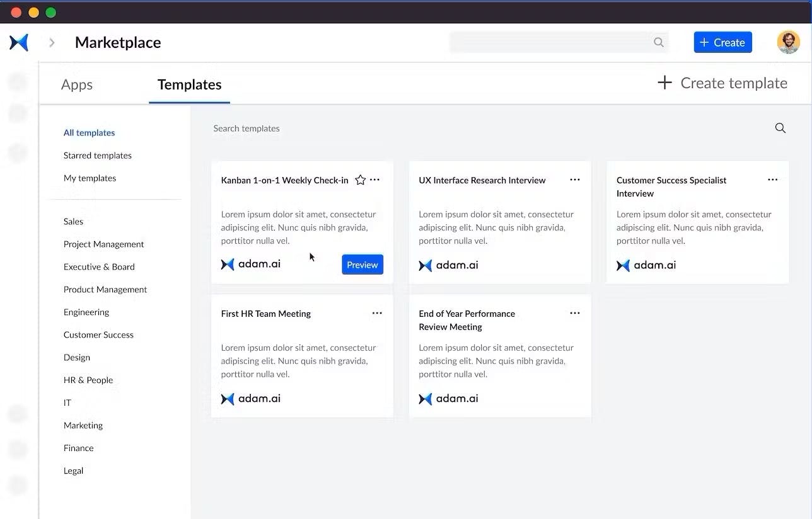Screen dimensions: 812x519
Task: Click the search templates magnifier icon
Action: [x=780, y=128]
